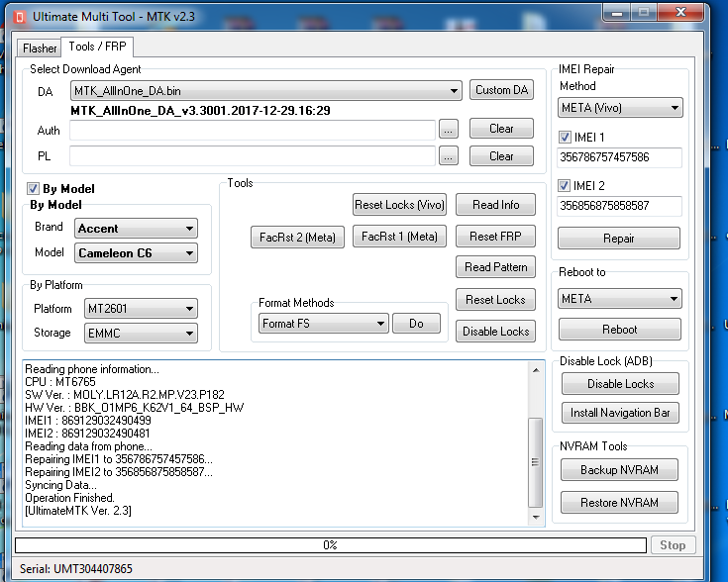Click Disable Locks in the Tools group
Screen dimensions: 728x582
(x=495, y=332)
